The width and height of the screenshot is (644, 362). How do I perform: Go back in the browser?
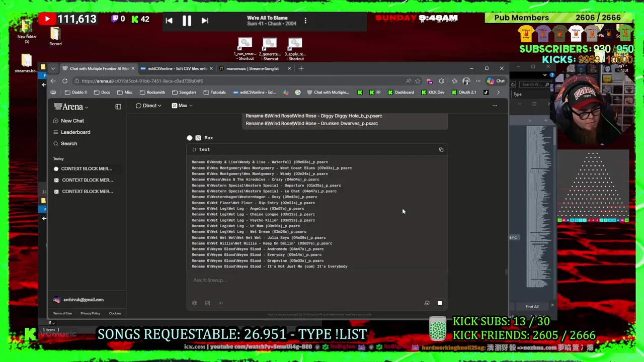click(x=53, y=81)
